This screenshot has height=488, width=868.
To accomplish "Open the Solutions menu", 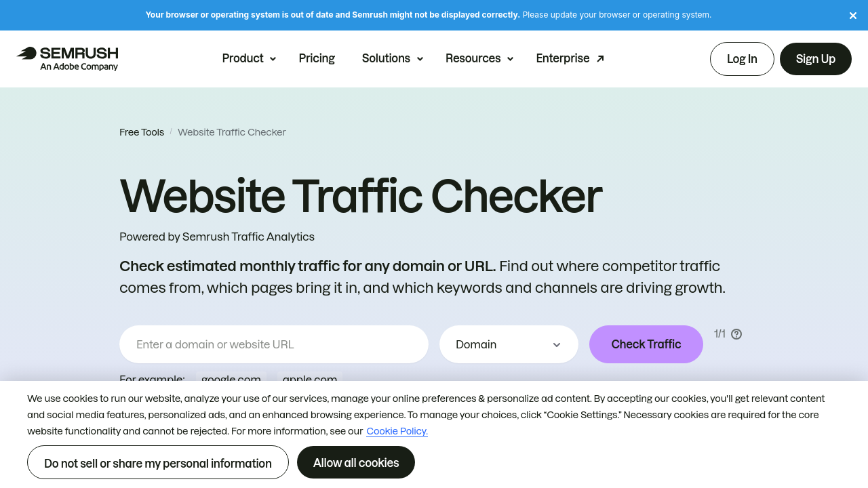I will (392, 58).
